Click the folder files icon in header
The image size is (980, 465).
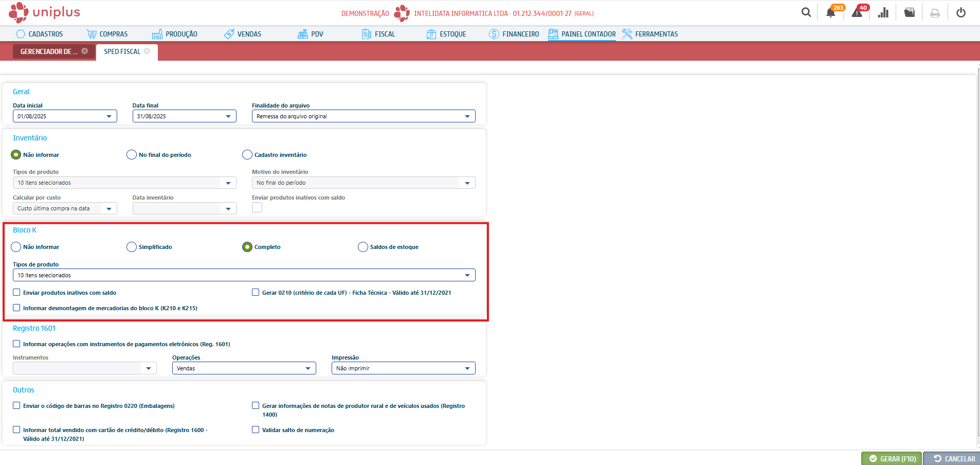pos(910,12)
